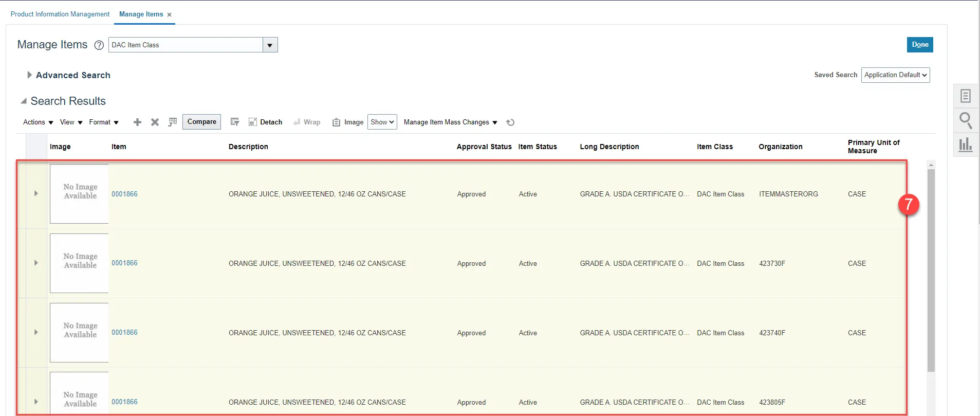Click the X delete icon in the toolbar
980x416 pixels.
click(155, 122)
